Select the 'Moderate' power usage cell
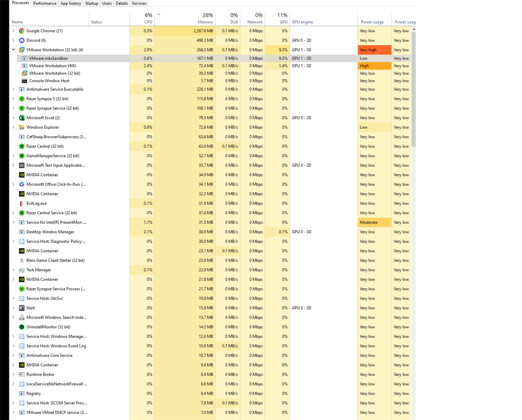Screen dimensions: 522x420 tap(375, 223)
